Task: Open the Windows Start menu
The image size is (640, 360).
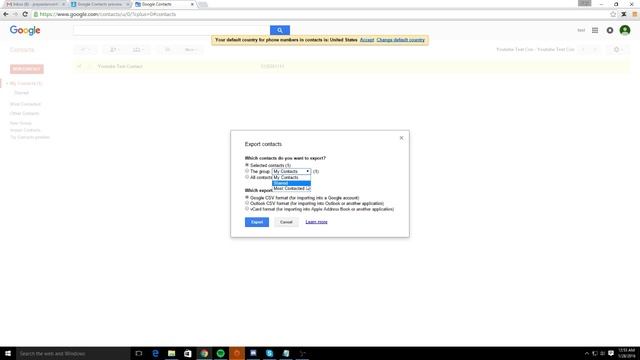Action: point(8,353)
